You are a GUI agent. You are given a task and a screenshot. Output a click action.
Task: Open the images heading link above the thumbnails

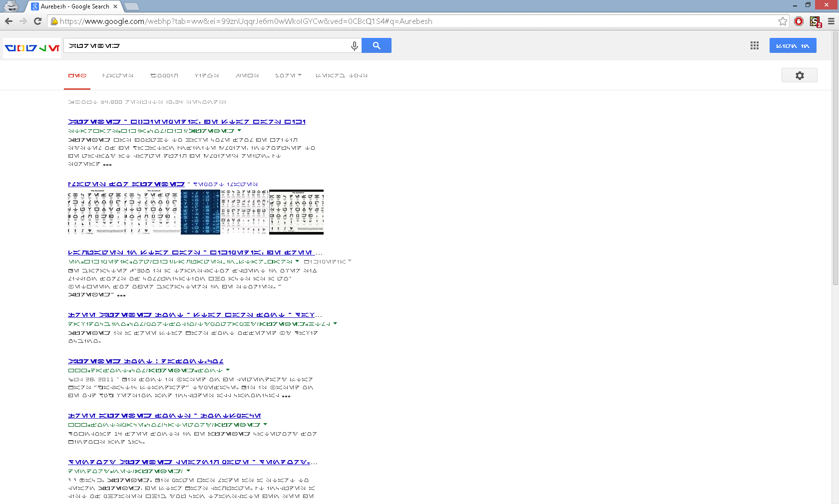click(x=126, y=184)
